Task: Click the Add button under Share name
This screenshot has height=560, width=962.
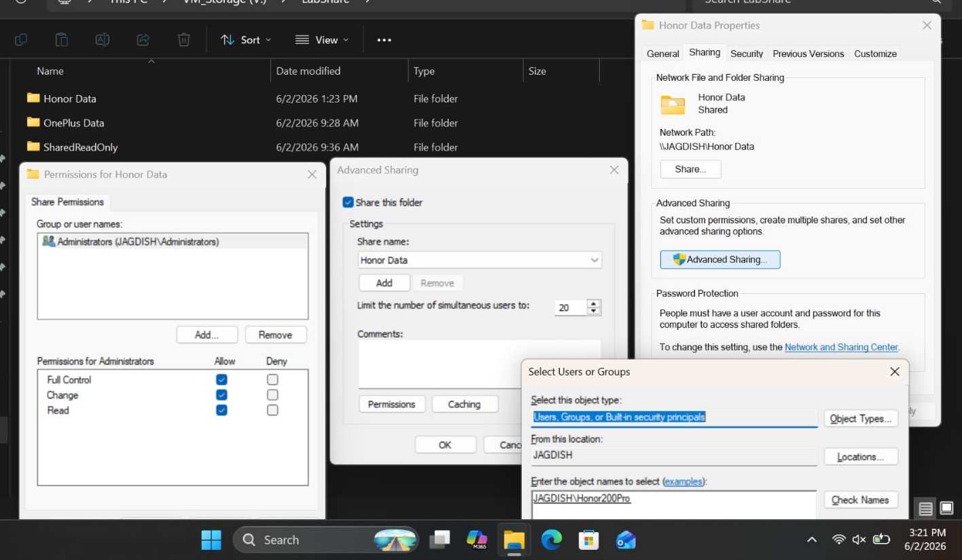Action: [385, 283]
